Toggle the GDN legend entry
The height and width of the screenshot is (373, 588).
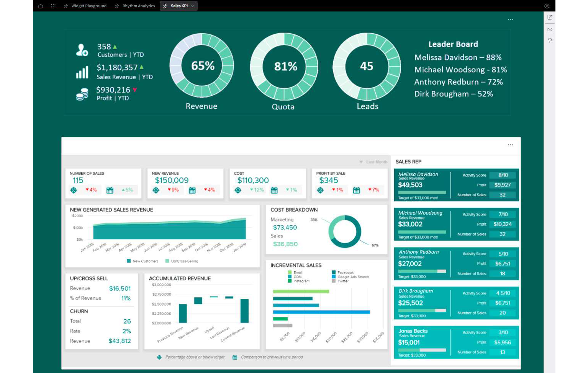click(295, 277)
